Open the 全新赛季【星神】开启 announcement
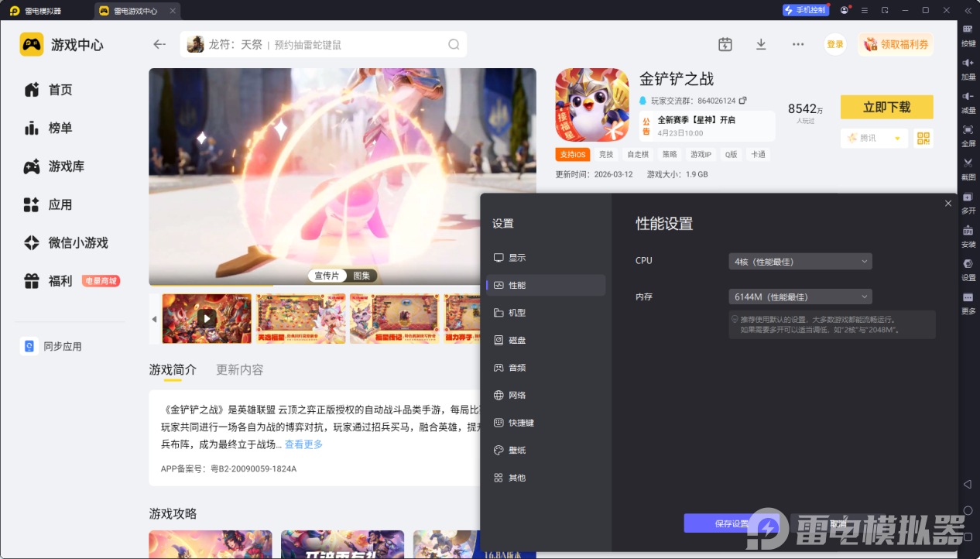Image resolution: width=980 pixels, height=559 pixels. coord(708,125)
